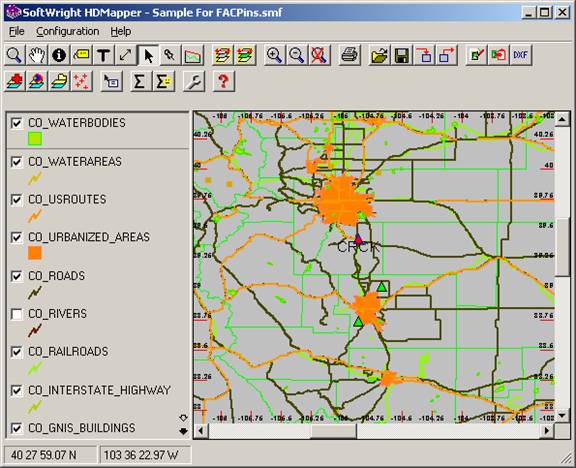This screenshot has width=576, height=468.
Task: Save the map with floppy disk icon
Action: click(x=402, y=55)
